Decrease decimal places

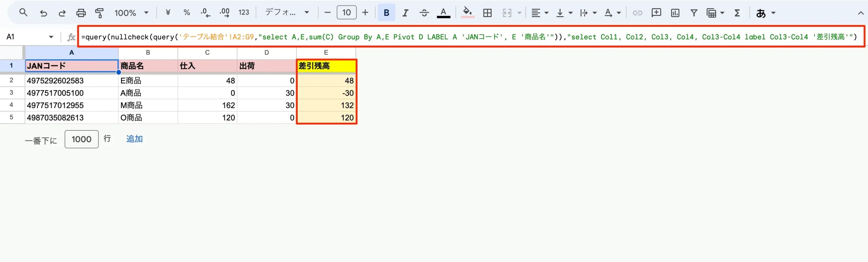click(x=205, y=13)
